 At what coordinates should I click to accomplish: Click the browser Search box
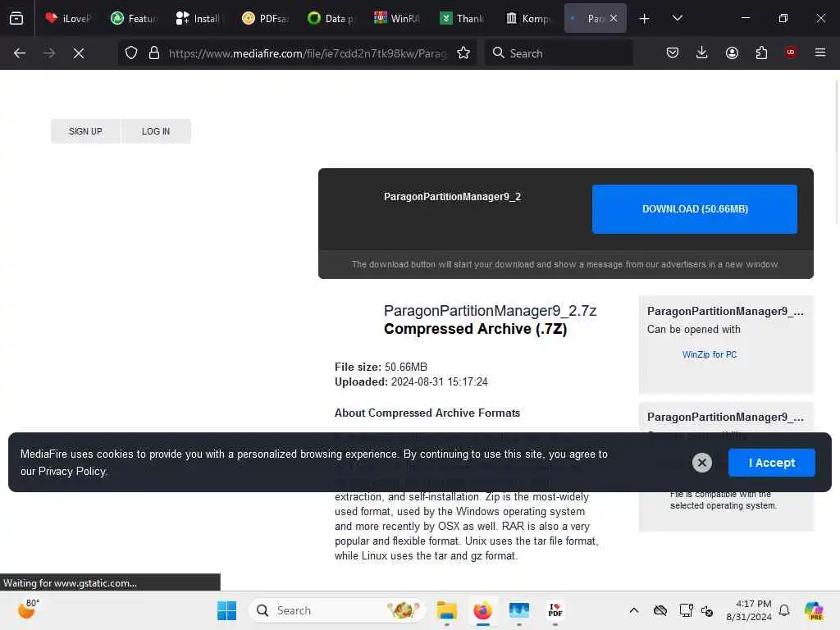coord(559,53)
